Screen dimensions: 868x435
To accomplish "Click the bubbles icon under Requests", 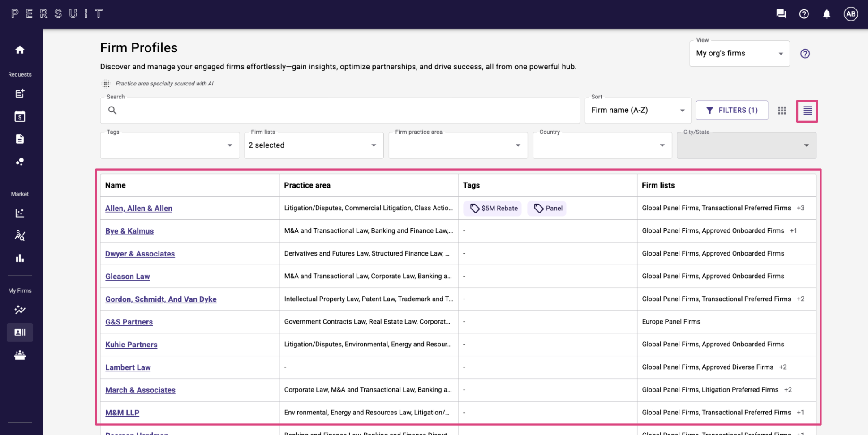I will click(20, 162).
